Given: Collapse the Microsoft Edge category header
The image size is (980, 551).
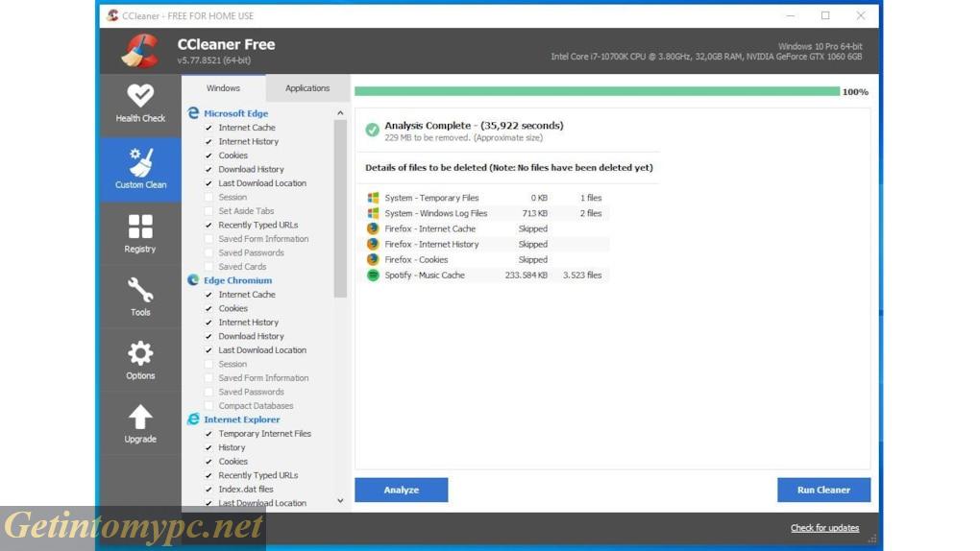Looking at the screenshot, I should pyautogui.click(x=235, y=113).
